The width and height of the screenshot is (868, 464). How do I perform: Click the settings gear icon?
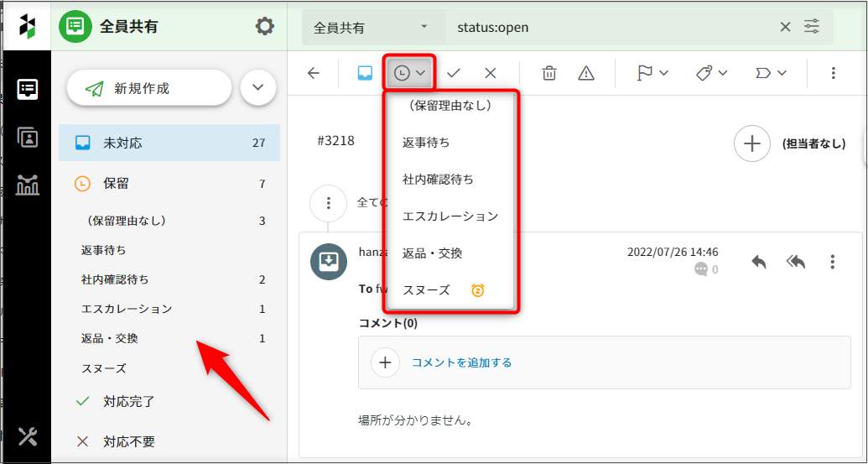(x=264, y=27)
